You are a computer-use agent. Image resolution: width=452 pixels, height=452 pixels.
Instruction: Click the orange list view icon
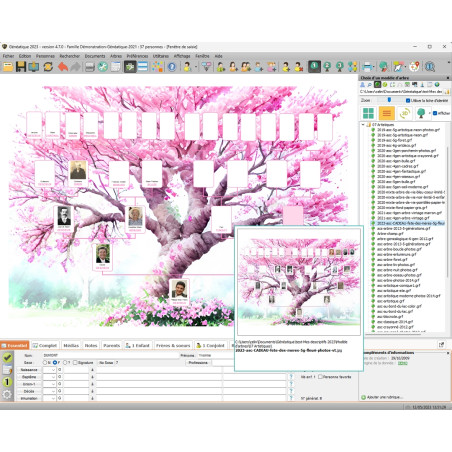(x=387, y=113)
